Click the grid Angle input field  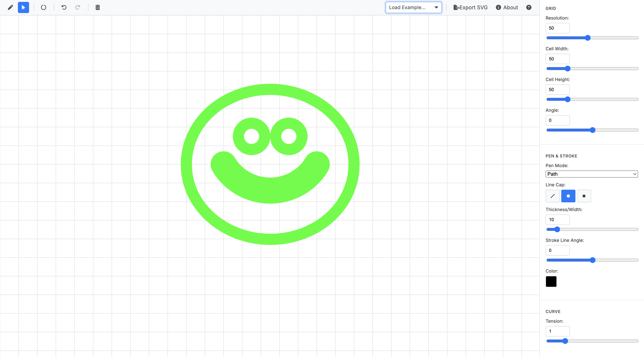558,120
